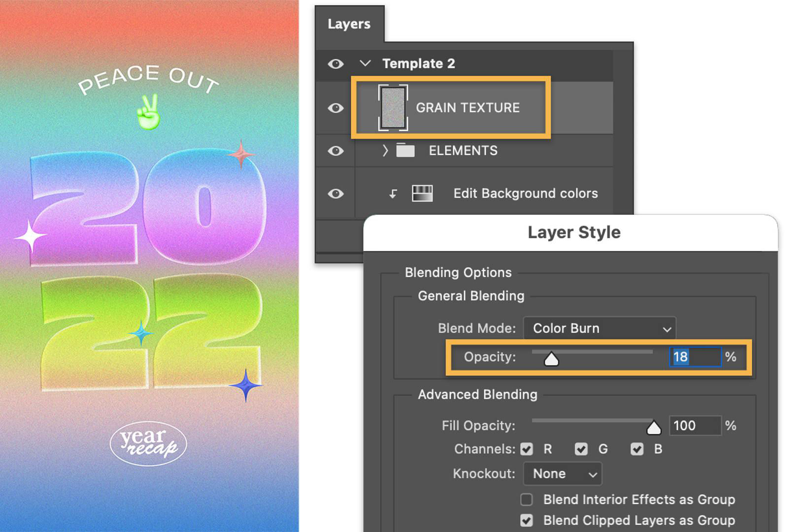Uncheck the R channel checkbox

click(526, 449)
